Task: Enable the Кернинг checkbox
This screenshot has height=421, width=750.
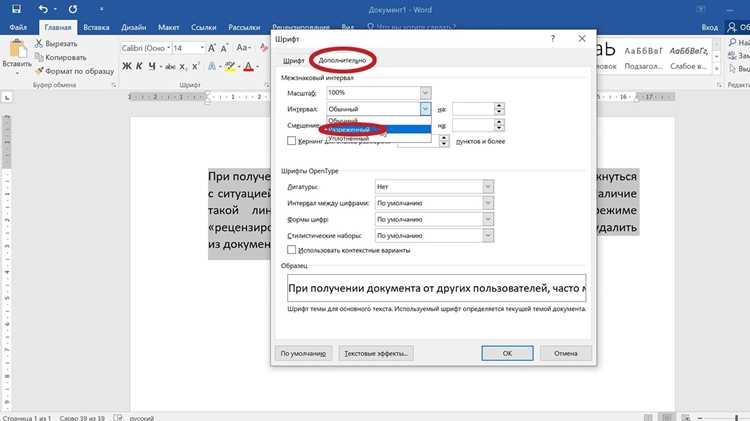Action: point(291,141)
